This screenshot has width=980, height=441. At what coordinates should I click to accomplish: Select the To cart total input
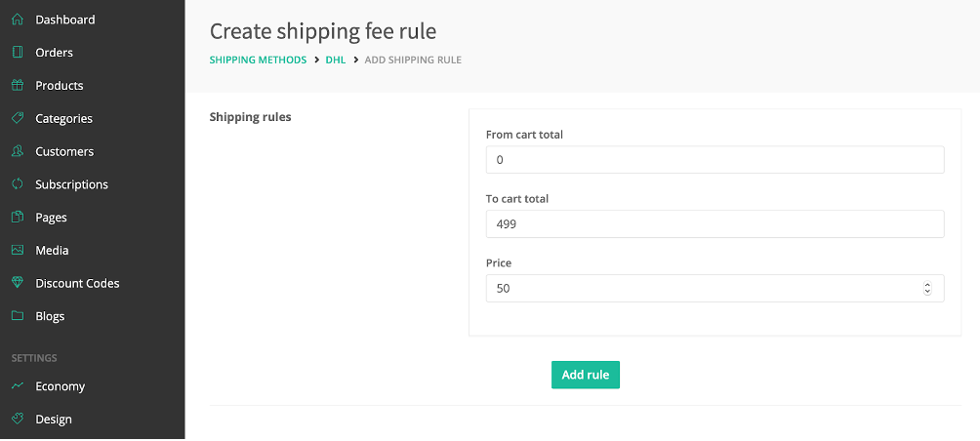pos(715,223)
